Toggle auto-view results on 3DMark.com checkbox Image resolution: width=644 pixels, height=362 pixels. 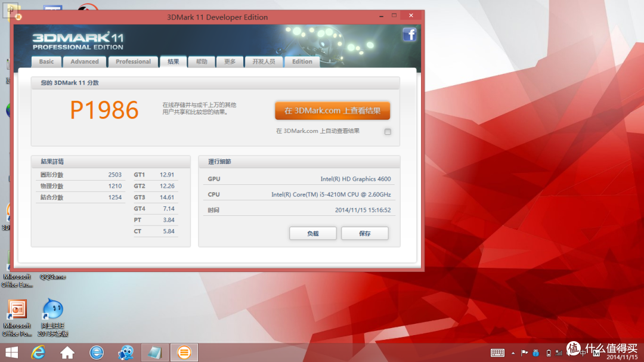pyautogui.click(x=388, y=131)
